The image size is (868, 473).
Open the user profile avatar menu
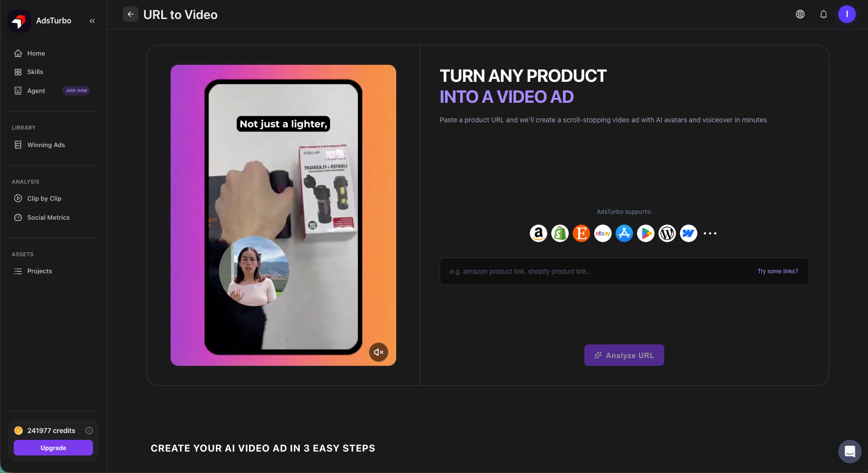[x=847, y=14]
